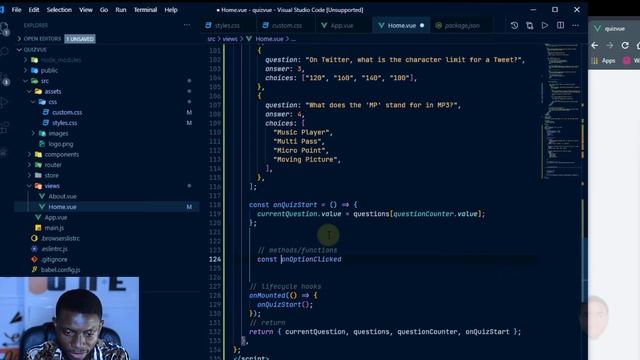Open the Run menu
Image resolution: width=640 pixels, height=360 pixels.
tap(121, 10)
